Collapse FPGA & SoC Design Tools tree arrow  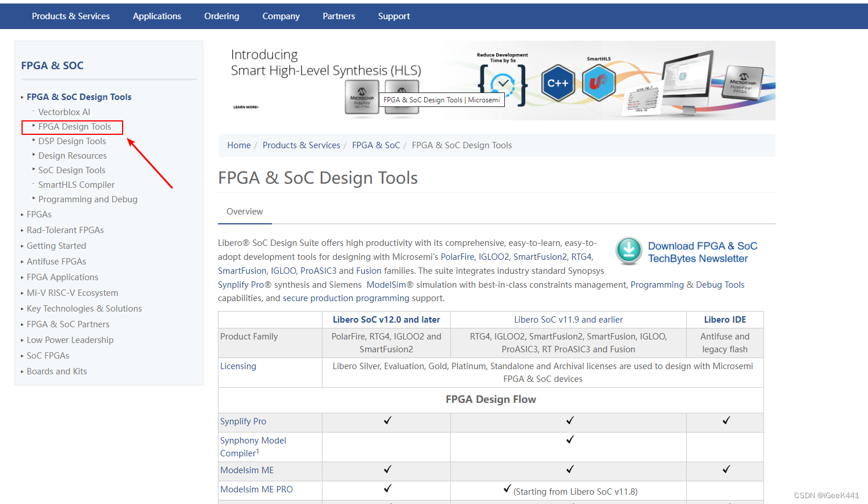coord(22,98)
